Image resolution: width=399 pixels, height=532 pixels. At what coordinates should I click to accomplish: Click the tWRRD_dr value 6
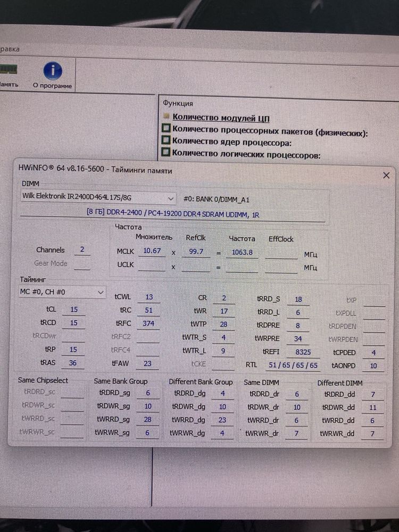click(x=296, y=421)
